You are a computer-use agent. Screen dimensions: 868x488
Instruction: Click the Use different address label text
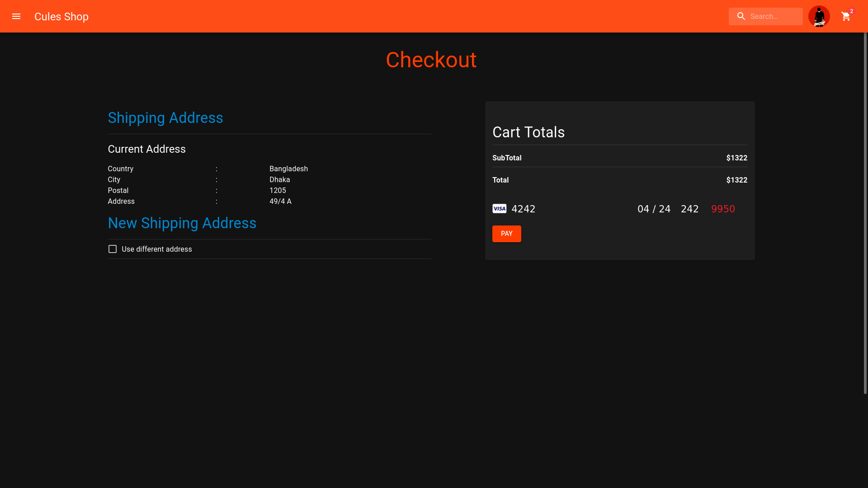point(157,249)
